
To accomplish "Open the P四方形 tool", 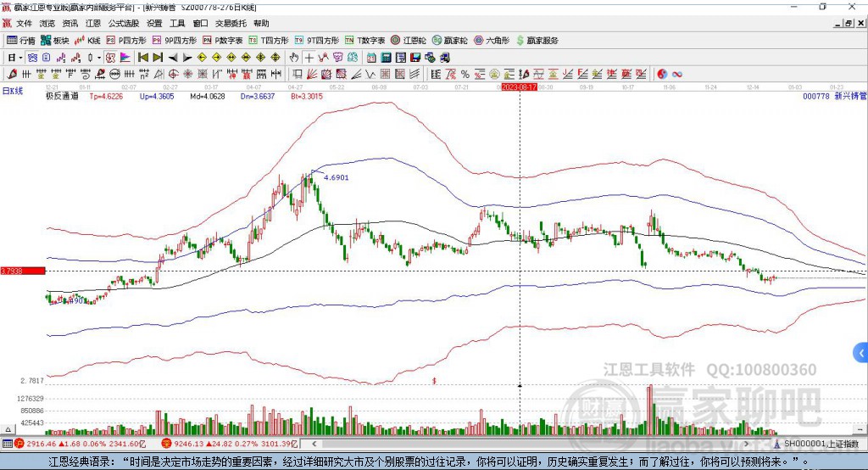I will [x=126, y=41].
